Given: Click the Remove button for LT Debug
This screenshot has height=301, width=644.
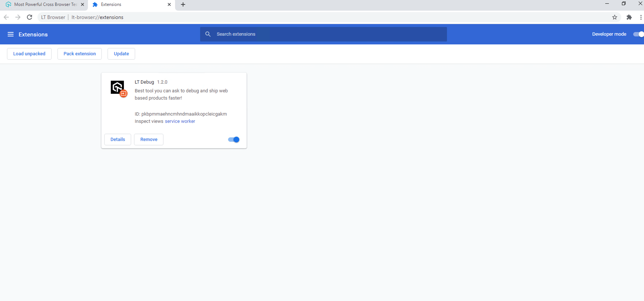Looking at the screenshot, I should point(149,139).
